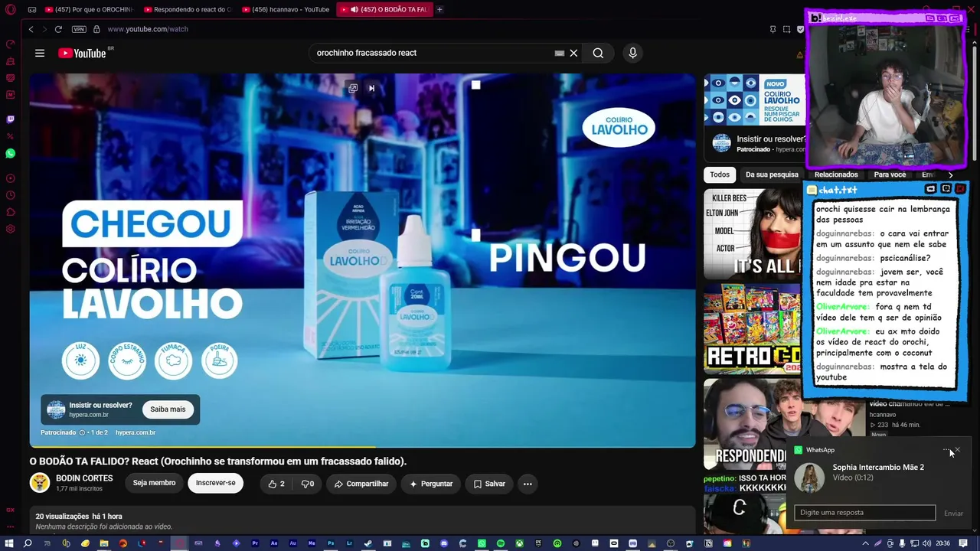Click 'Saiba mais' on the ad overlay
The height and width of the screenshot is (551, 980).
[168, 409]
